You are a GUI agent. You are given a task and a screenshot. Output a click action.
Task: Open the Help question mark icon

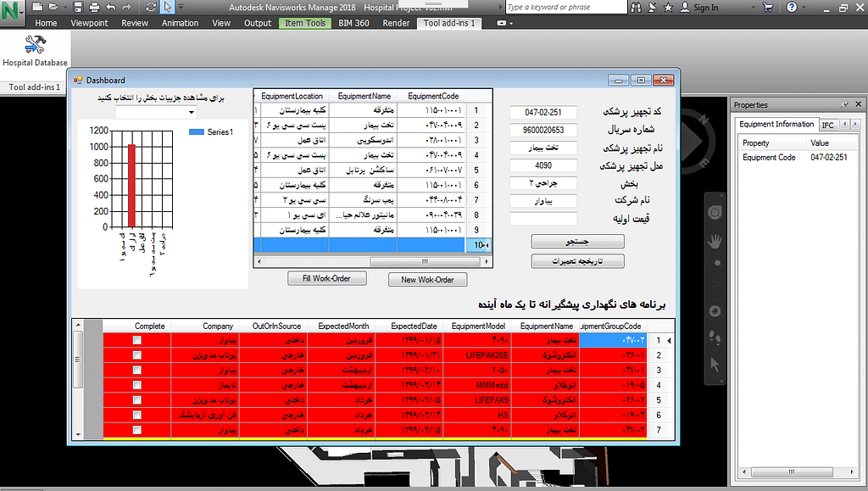(791, 7)
